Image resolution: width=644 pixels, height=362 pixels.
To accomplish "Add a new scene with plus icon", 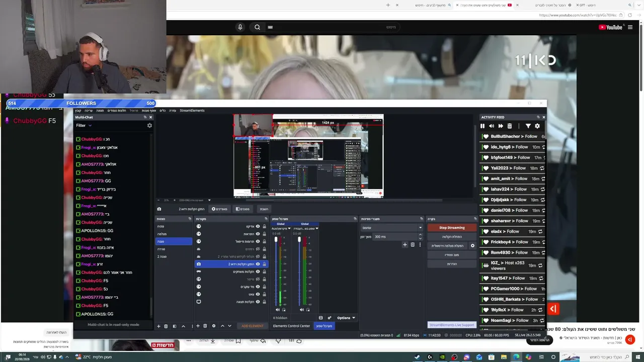I will pos(158,326).
